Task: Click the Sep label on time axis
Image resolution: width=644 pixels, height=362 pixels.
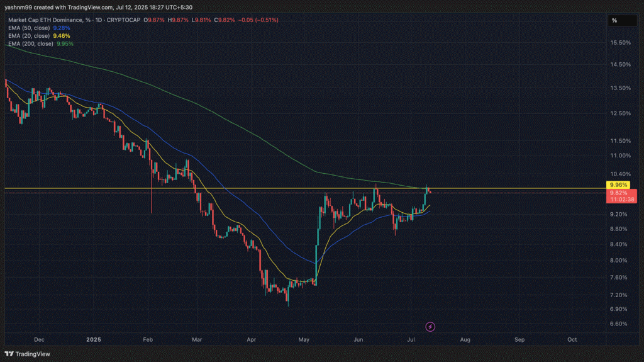Action: (519, 340)
